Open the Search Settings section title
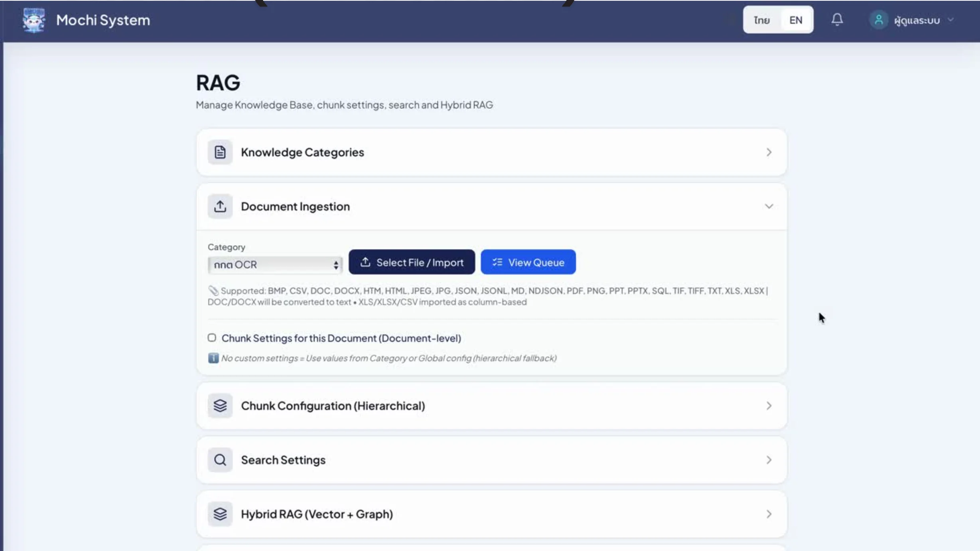Screen dimensions: 980x551 [283, 460]
